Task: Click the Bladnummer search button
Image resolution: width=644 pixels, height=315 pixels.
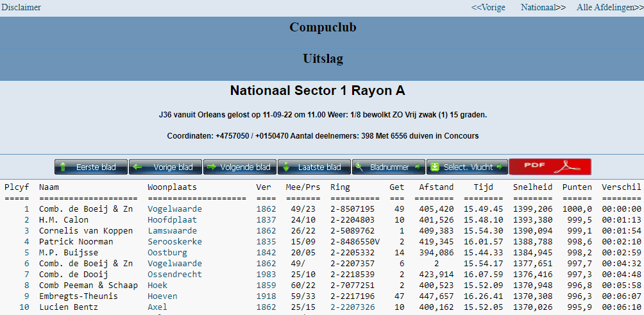Action: tap(388, 167)
